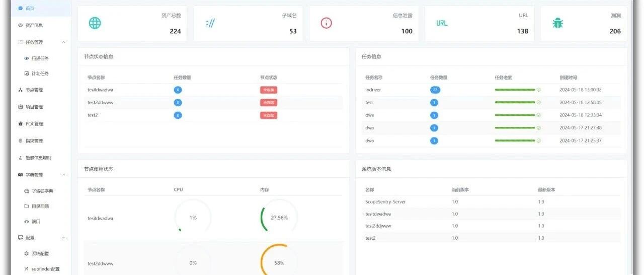This screenshot has width=644, height=275.
Task: Open the 任务管理 list icon
Action: (x=20, y=42)
